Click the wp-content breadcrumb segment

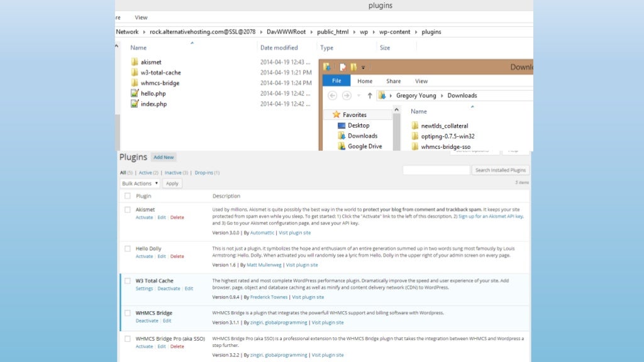pyautogui.click(x=394, y=32)
